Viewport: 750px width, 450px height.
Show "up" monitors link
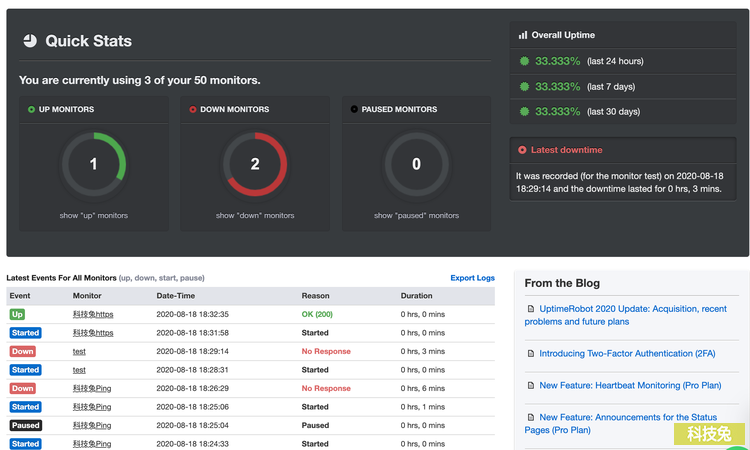[x=94, y=216]
